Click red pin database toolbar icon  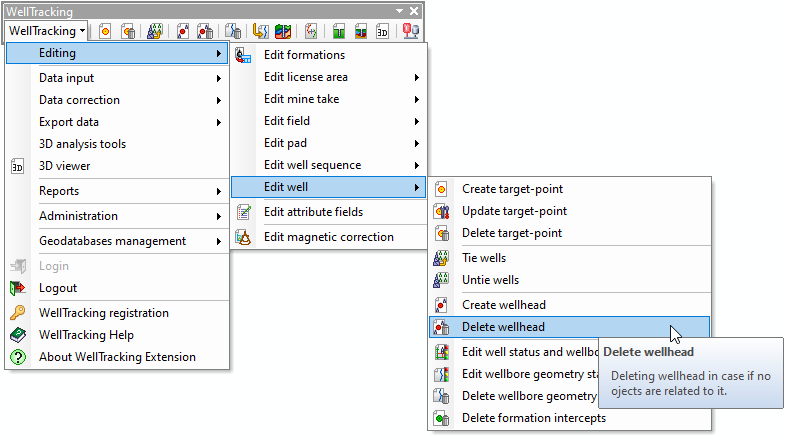[411, 32]
